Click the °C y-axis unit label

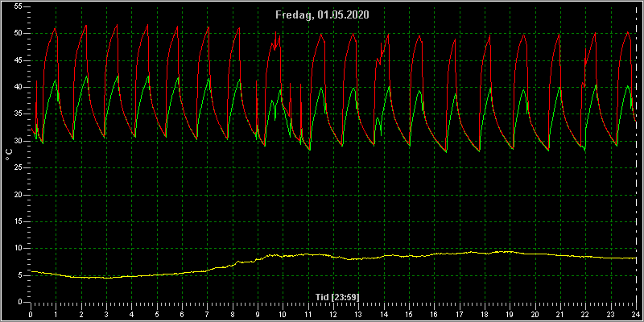[9, 155]
